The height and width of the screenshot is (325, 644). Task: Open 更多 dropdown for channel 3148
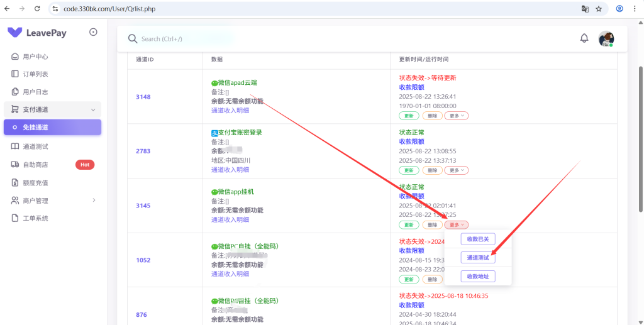pyautogui.click(x=457, y=116)
